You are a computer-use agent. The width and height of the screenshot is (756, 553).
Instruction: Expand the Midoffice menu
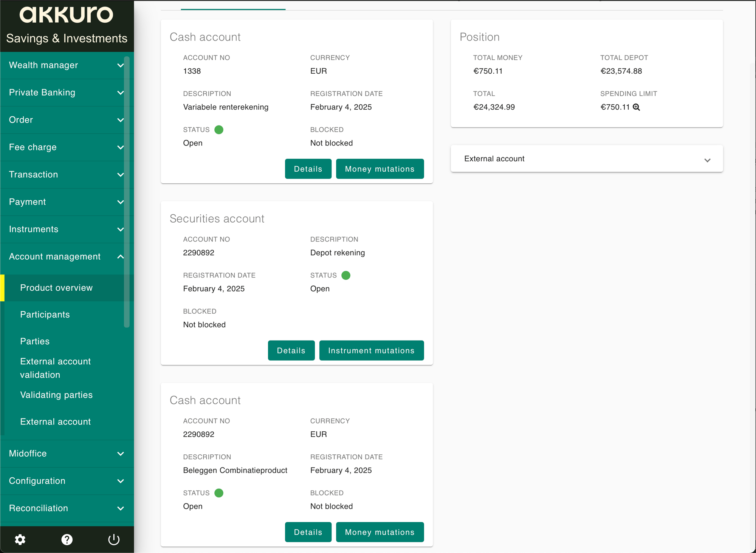(67, 454)
